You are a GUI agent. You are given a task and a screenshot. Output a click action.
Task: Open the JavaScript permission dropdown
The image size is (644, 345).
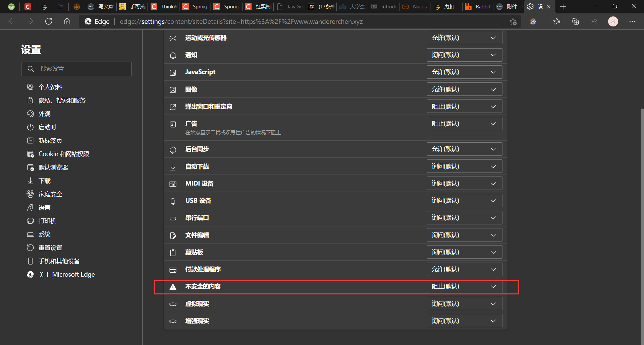[464, 72]
